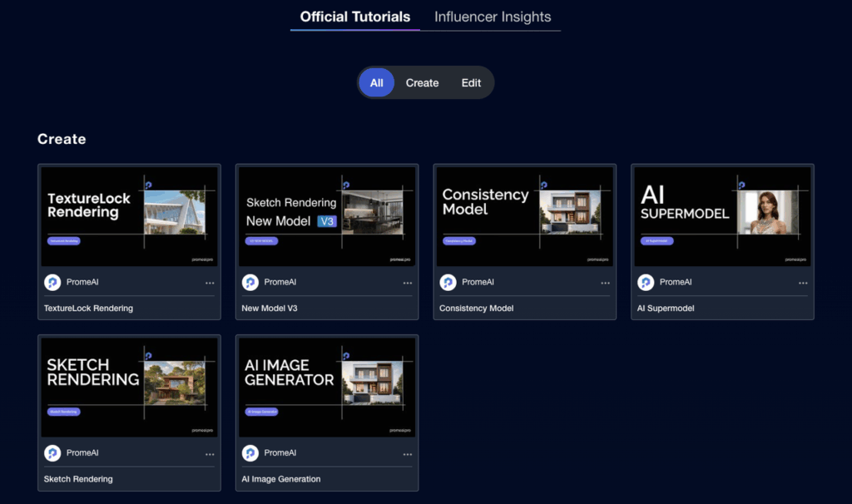Click PromeAI author name on TextureLock Rendering card
852x504 pixels.
pos(82,282)
